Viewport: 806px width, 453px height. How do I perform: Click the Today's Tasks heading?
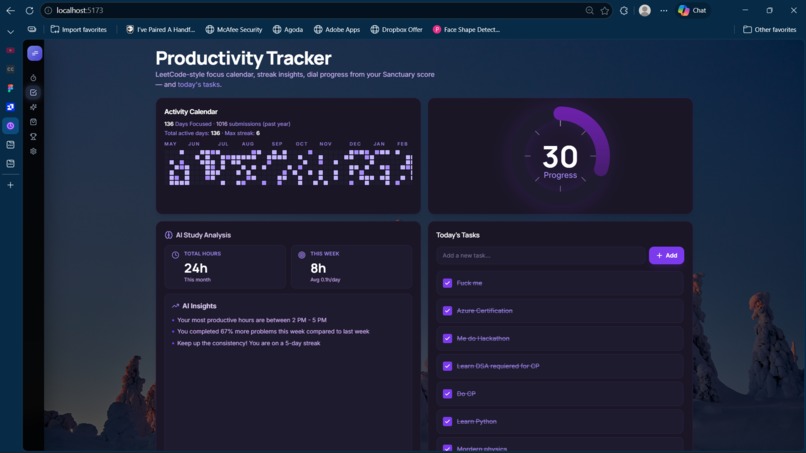click(x=457, y=235)
